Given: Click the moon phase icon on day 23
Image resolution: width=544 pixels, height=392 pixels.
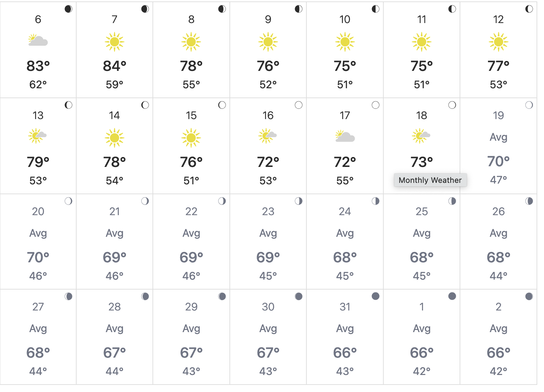Looking at the screenshot, I should 299,201.
